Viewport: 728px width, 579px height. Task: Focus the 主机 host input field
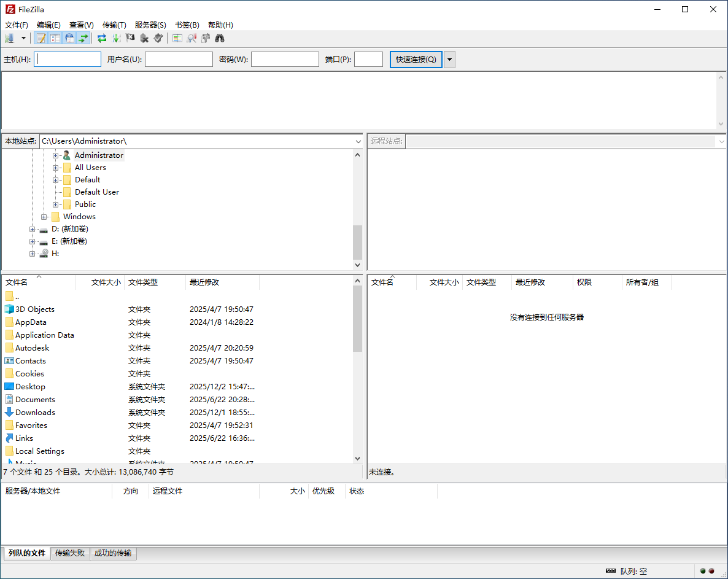tap(68, 59)
